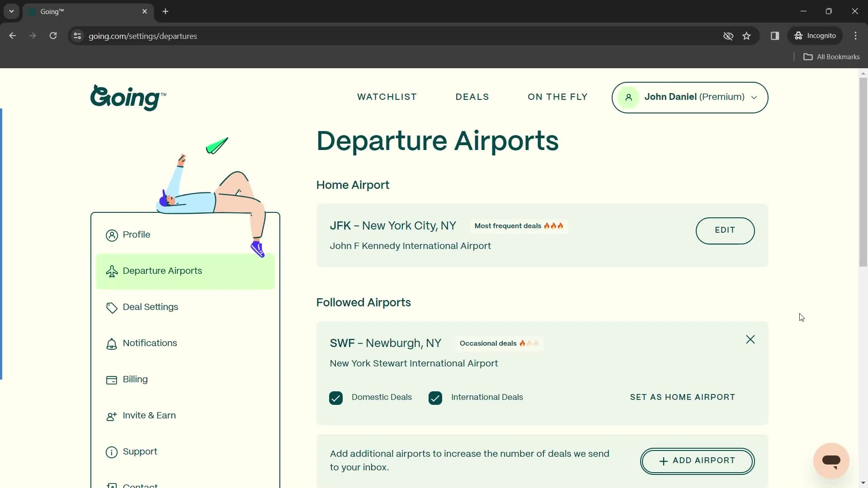Open Deal Settings in sidebar
Viewport: 868px width, 488px height.
coord(185,307)
